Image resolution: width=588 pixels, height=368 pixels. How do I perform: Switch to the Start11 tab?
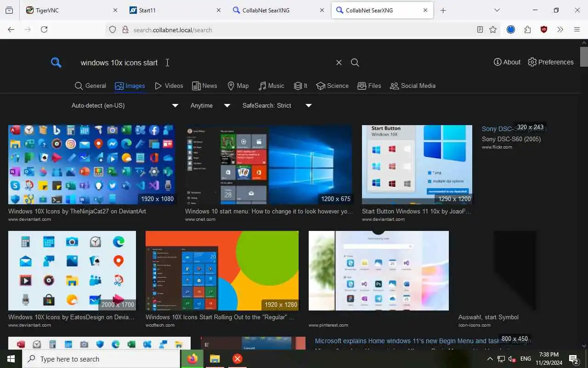click(175, 10)
